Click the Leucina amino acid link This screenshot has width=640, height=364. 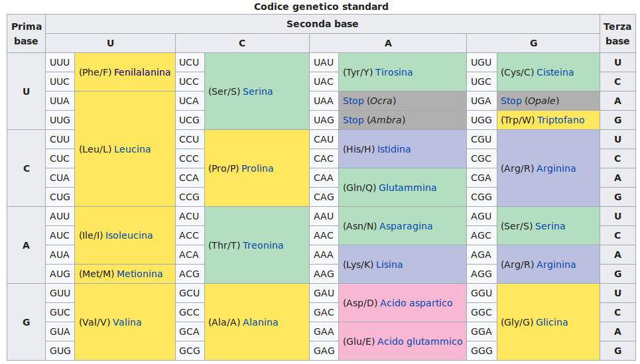(132, 149)
